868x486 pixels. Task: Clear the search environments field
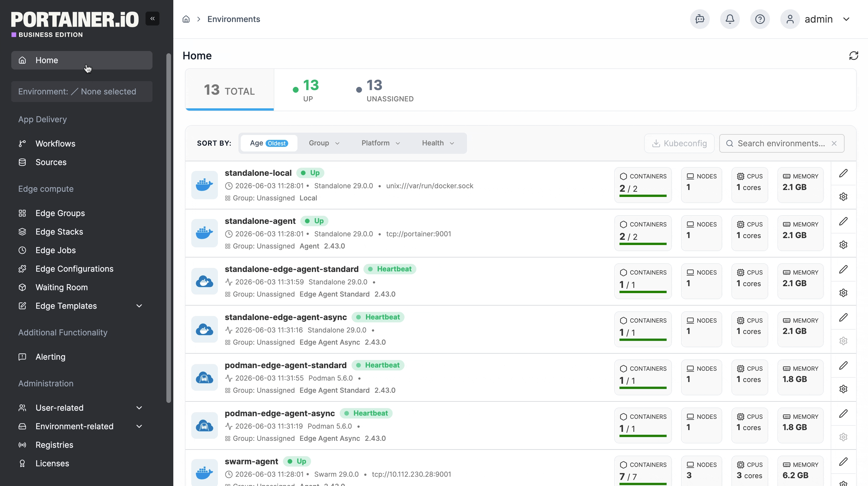coord(834,143)
